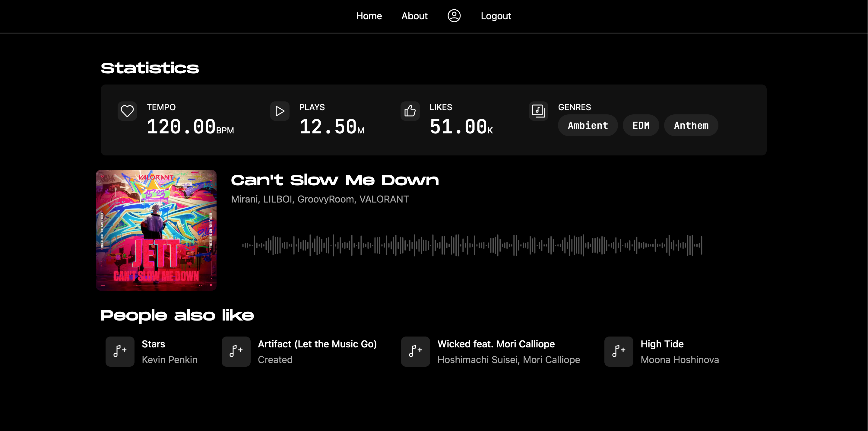Click the play triangle icon beside Plays
The height and width of the screenshot is (431, 868).
coord(280,111)
